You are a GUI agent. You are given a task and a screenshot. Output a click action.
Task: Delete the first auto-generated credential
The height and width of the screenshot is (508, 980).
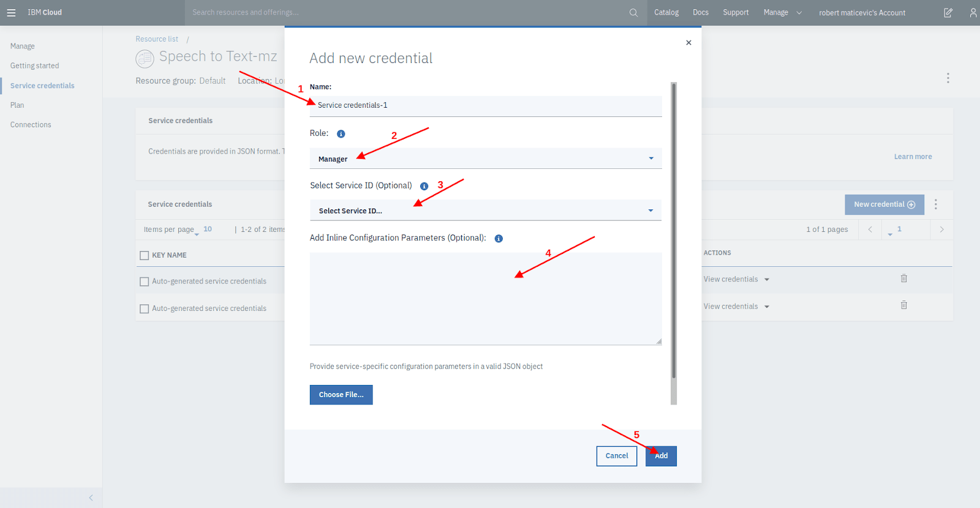tap(904, 278)
